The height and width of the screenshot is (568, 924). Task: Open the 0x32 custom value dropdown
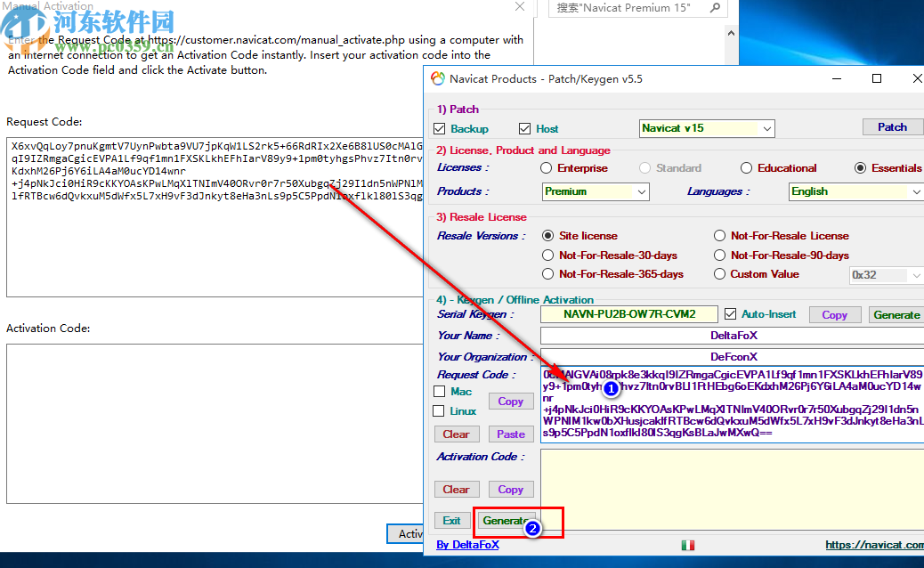point(886,275)
